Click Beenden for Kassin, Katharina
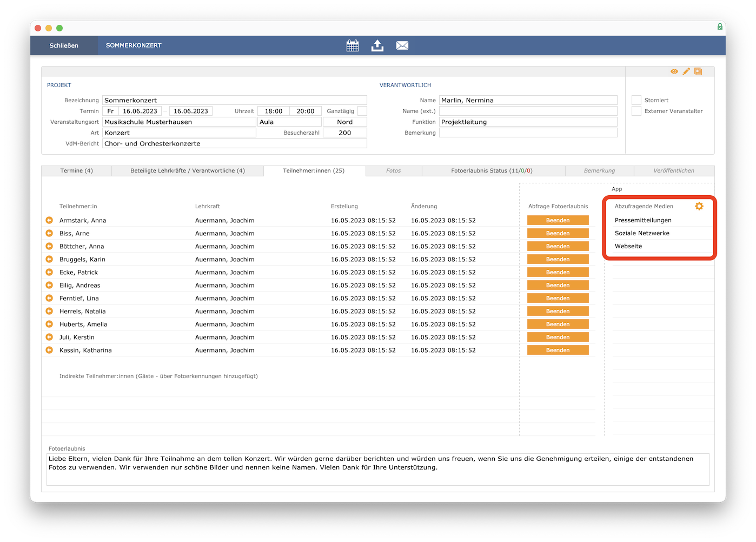756x542 pixels. tap(558, 350)
